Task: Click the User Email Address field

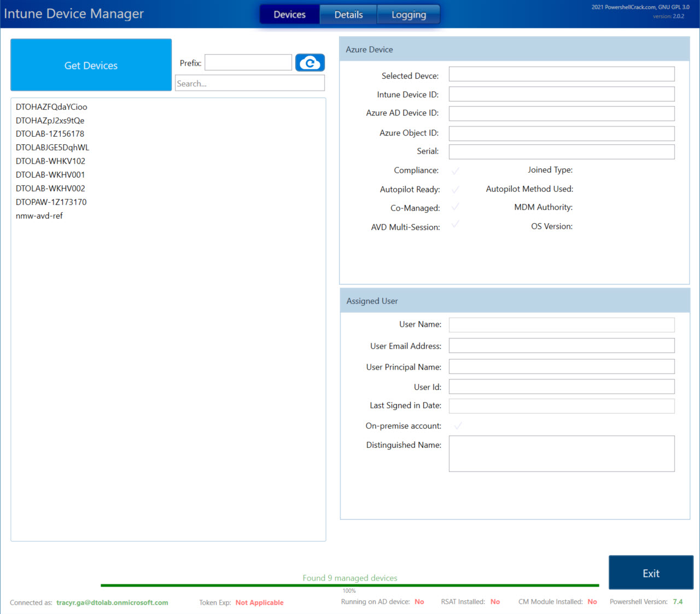Action: (562, 345)
